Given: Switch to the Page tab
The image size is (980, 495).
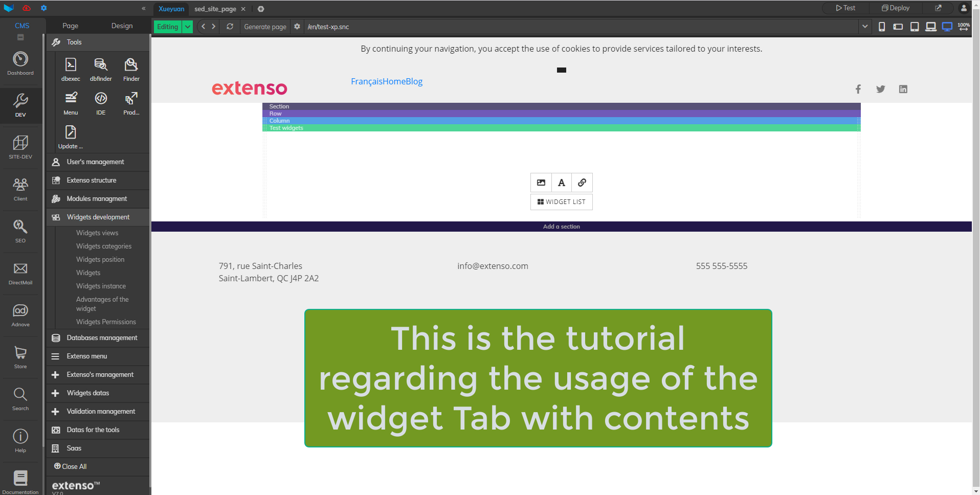Looking at the screenshot, I should [71, 26].
